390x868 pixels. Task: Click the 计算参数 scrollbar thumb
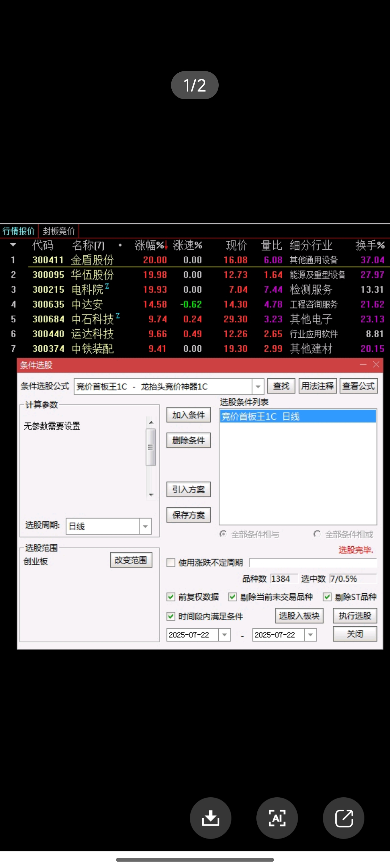click(x=151, y=447)
